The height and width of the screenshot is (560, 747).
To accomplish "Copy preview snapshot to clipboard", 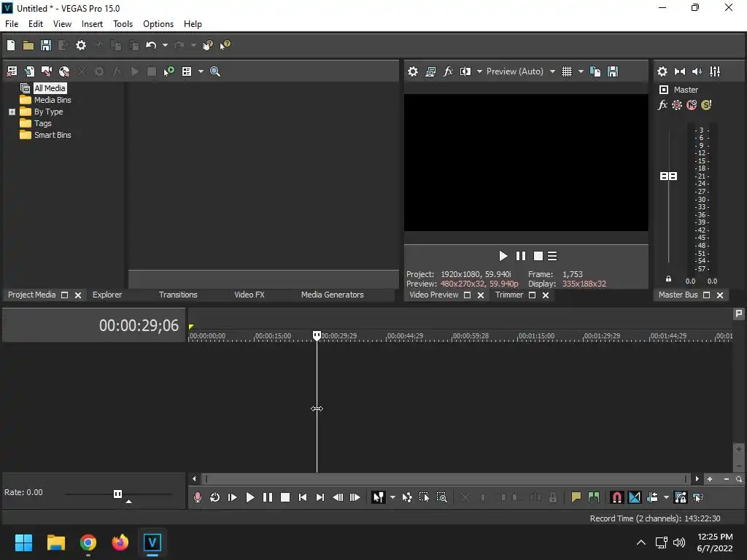I will point(595,71).
